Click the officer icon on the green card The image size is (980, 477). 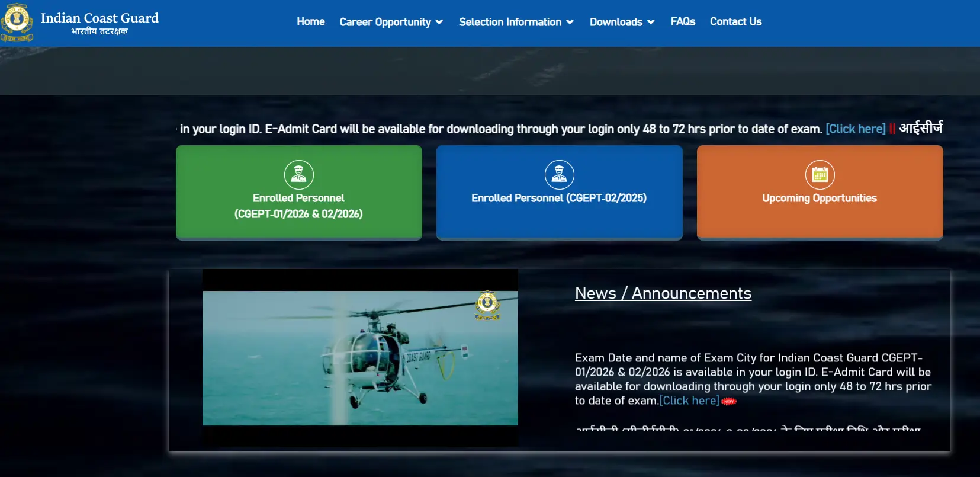(299, 175)
